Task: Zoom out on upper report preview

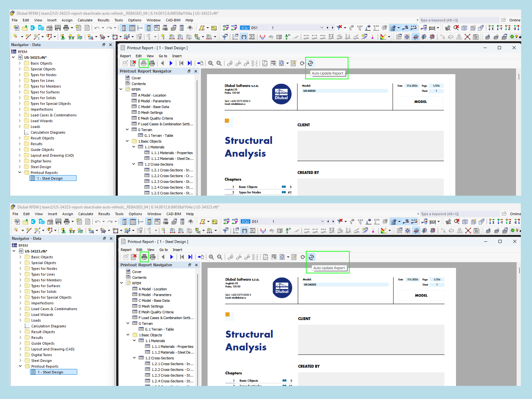Action: [219, 63]
